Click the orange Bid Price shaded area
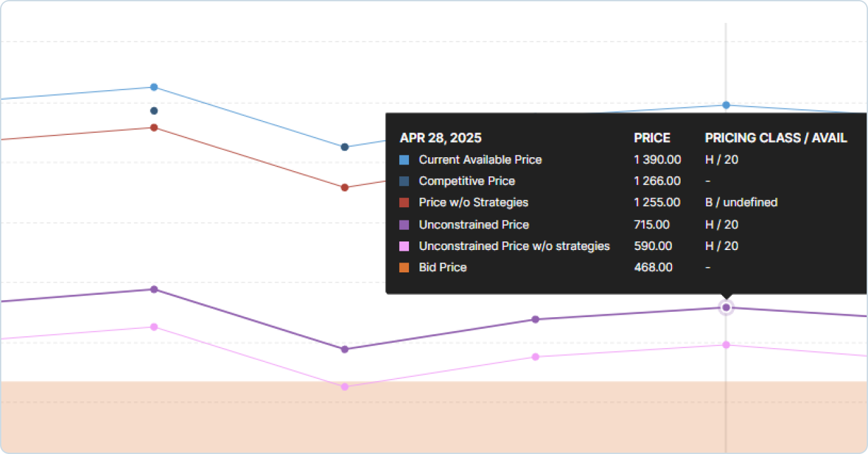 coord(434,418)
